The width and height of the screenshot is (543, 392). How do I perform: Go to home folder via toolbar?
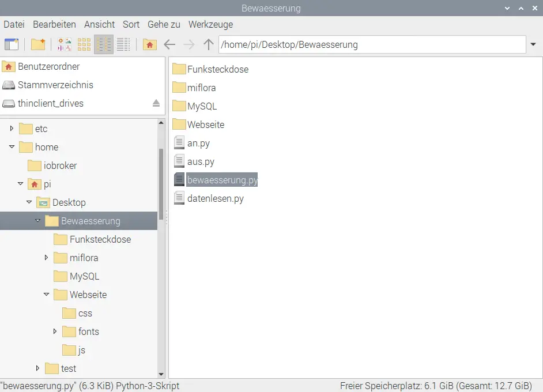coord(150,44)
